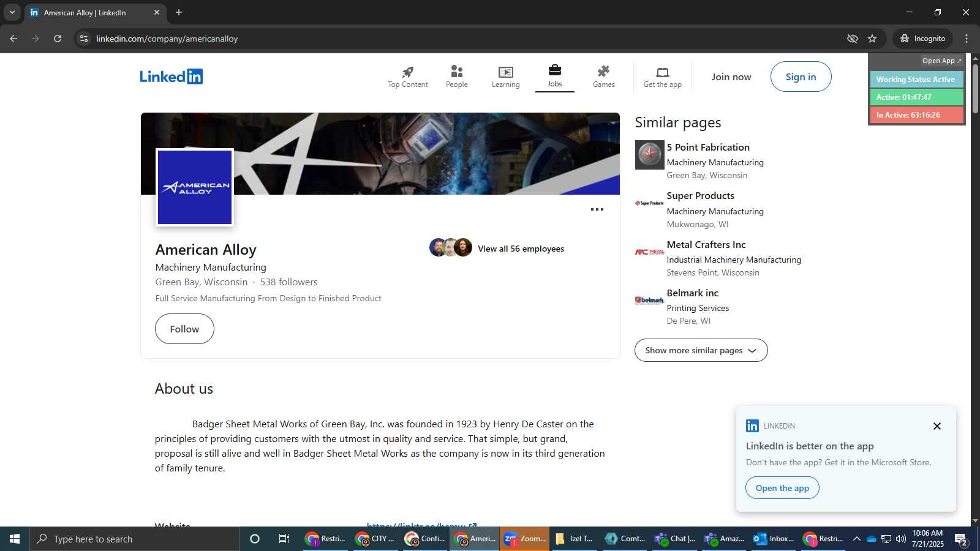Open the Chrome three-dot menu
The height and width of the screenshot is (551, 980).
pyautogui.click(x=967, y=39)
